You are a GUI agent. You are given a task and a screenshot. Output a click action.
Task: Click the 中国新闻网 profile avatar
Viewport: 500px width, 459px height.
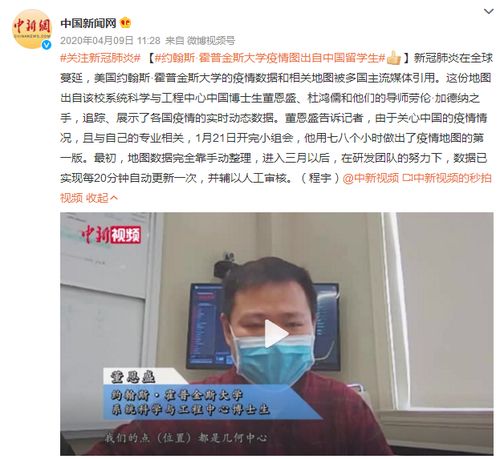pos(32,29)
